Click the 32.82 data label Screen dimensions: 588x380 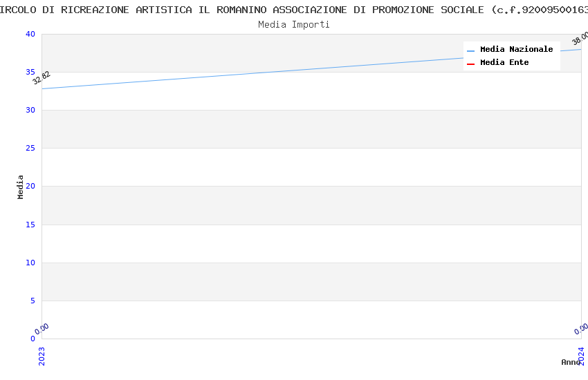click(x=42, y=78)
